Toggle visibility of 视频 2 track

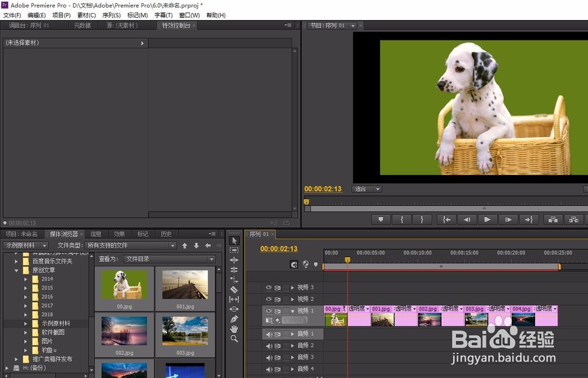(269, 299)
